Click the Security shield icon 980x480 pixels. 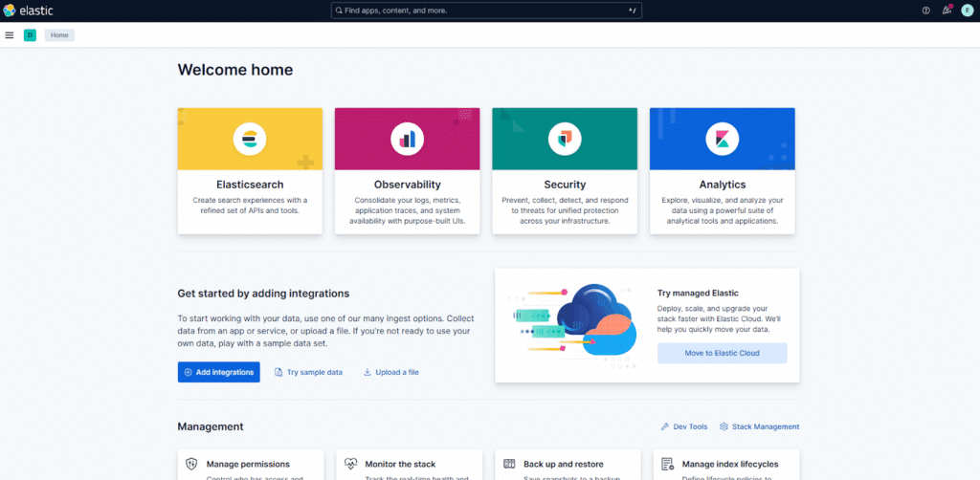coord(565,140)
